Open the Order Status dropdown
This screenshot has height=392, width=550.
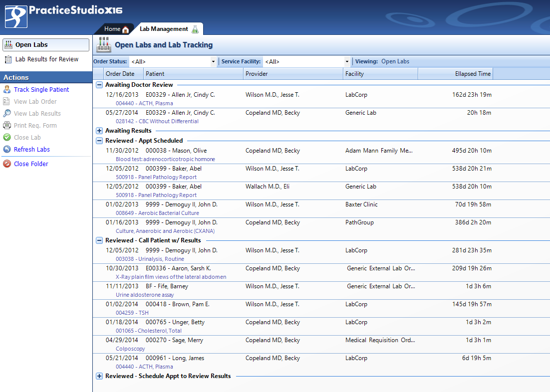(x=213, y=61)
